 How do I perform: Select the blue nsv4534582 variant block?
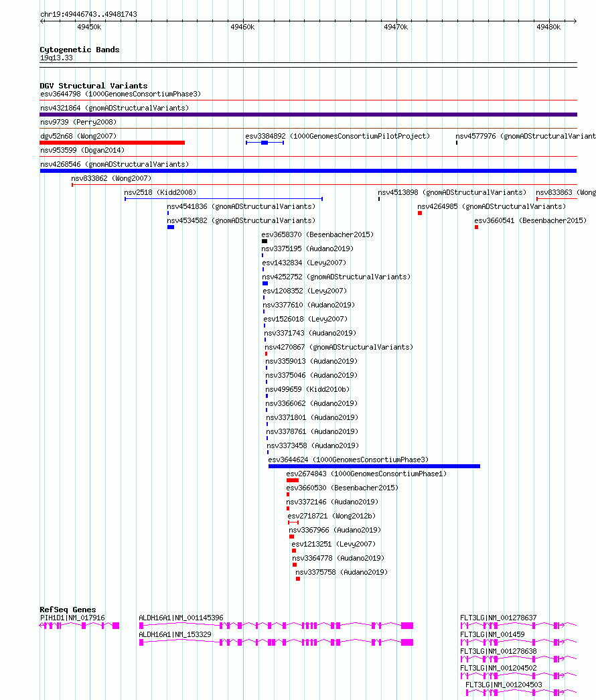(171, 227)
